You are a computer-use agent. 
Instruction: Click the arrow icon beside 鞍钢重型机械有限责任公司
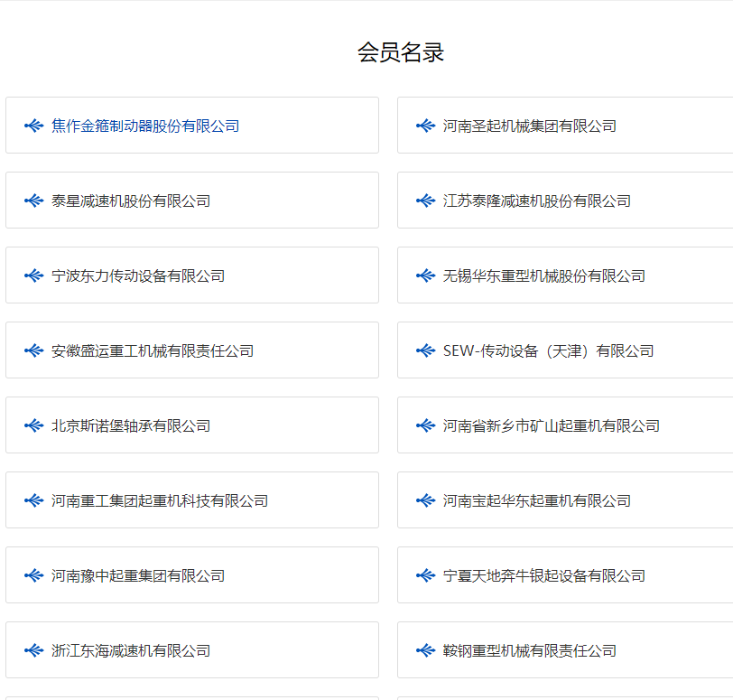coord(426,651)
